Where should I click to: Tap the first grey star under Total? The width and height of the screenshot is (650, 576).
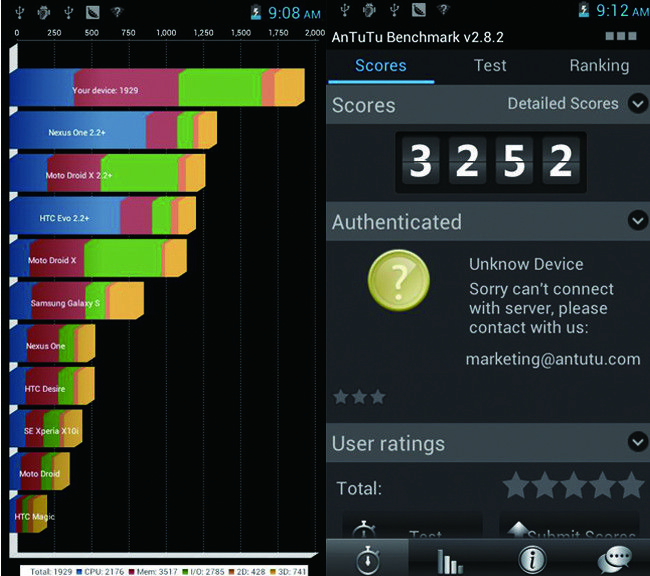point(516,484)
